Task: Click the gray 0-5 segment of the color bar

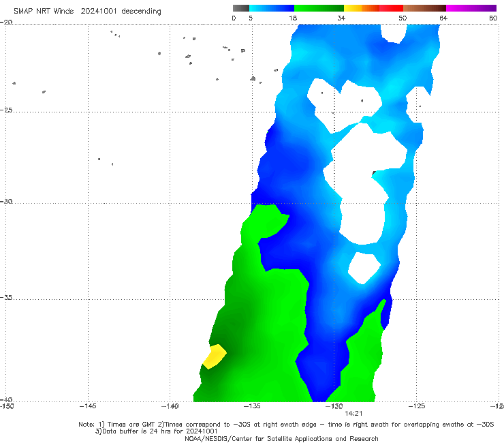Action: click(x=240, y=8)
